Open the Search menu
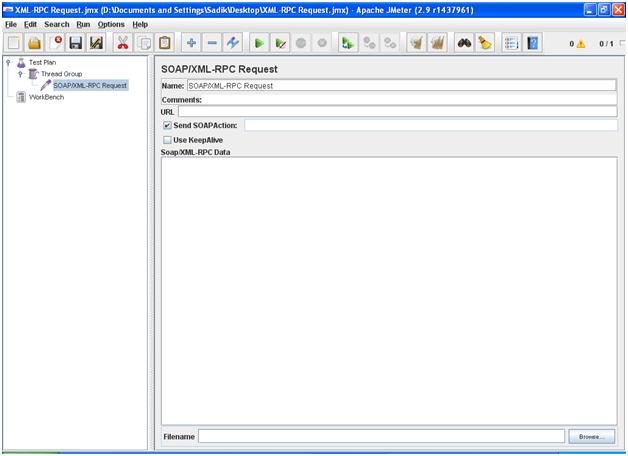This screenshot has width=628, height=456. tap(56, 24)
